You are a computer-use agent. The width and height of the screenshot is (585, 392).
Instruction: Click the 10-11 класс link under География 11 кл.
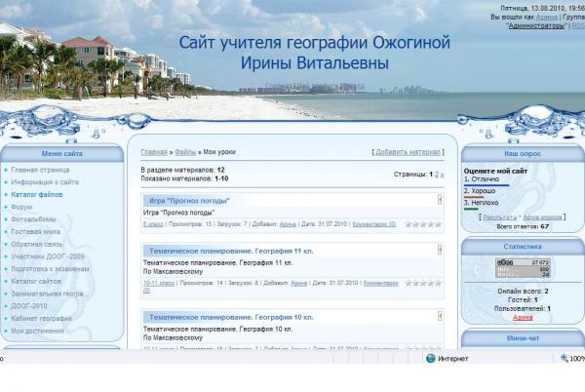[159, 283]
